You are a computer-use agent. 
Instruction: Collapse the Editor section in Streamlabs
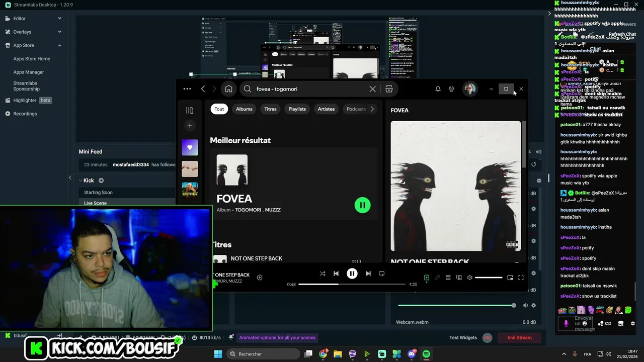point(59,19)
